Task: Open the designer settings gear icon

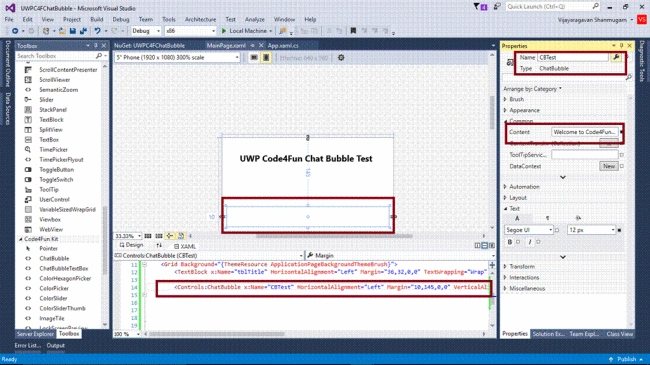Action: click(x=341, y=58)
